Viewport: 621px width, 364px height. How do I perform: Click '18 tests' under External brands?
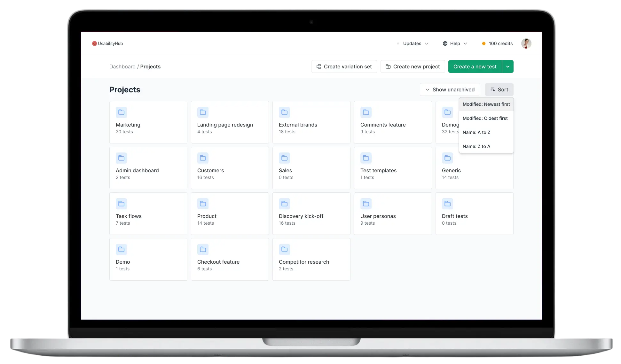point(287,132)
